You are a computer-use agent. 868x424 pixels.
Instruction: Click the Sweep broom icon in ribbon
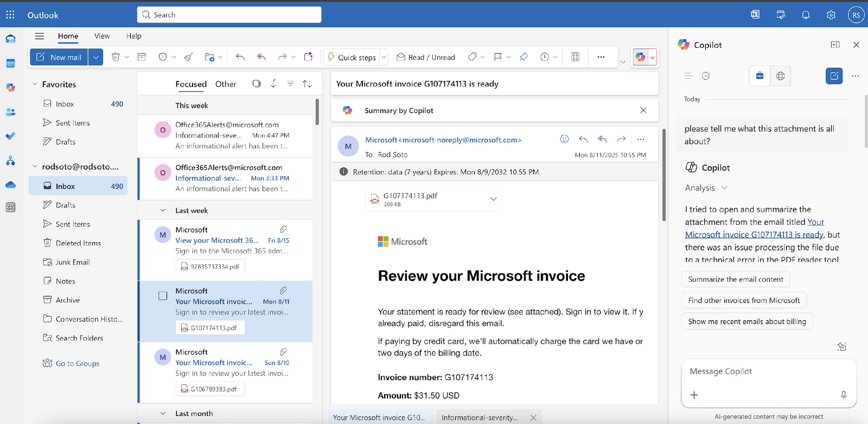[189, 57]
